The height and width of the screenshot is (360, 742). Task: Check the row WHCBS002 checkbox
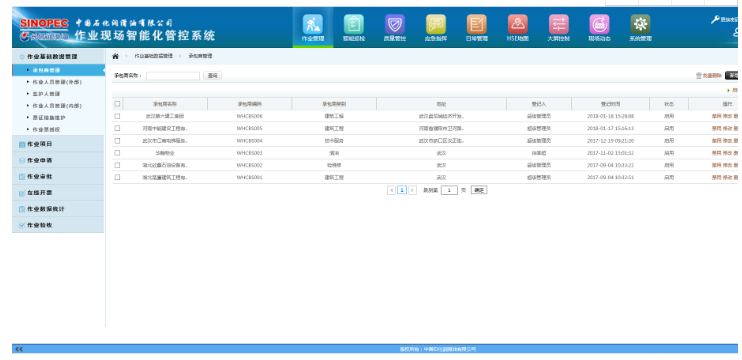117,165
